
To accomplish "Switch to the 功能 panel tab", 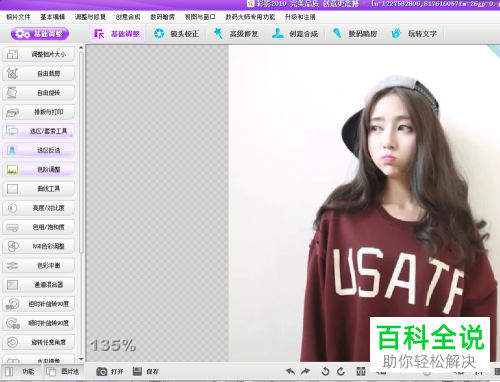I will [x=22, y=371].
